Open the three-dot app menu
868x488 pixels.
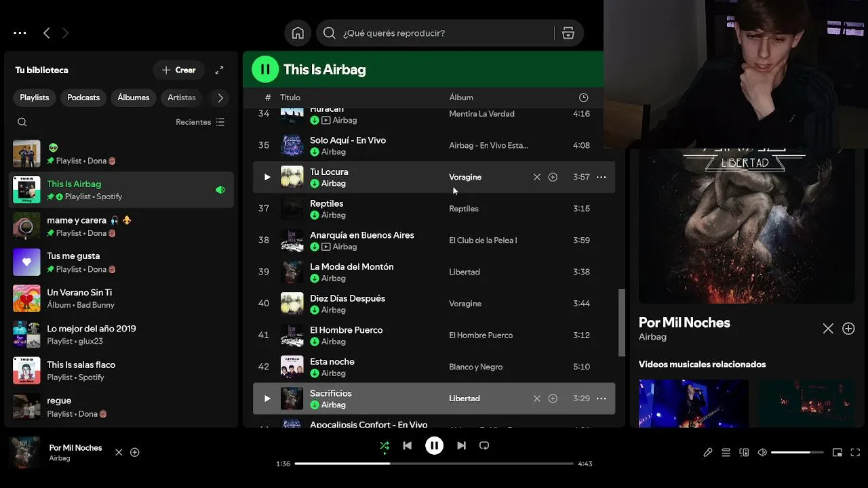pos(20,33)
